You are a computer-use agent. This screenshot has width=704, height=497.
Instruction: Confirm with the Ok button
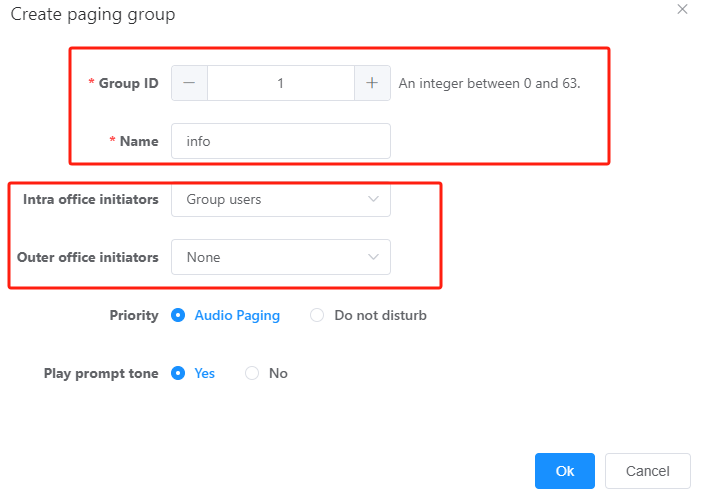coord(565,471)
